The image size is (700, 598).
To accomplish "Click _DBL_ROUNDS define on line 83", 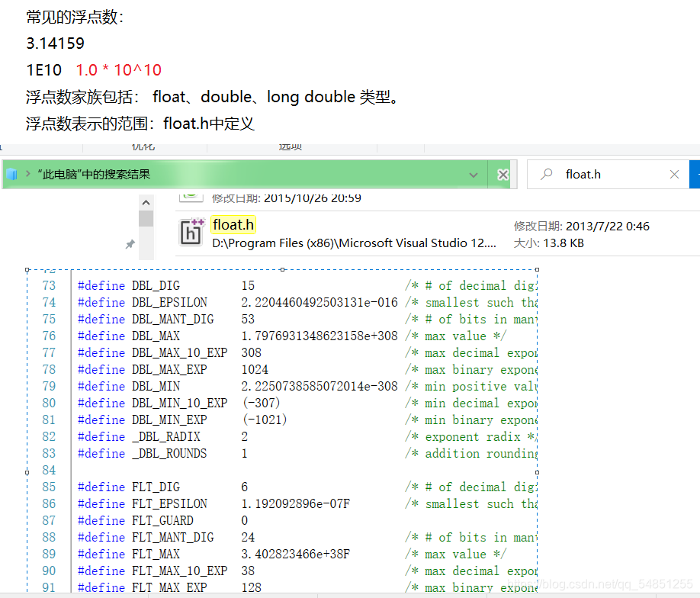I will pyautogui.click(x=142, y=453).
